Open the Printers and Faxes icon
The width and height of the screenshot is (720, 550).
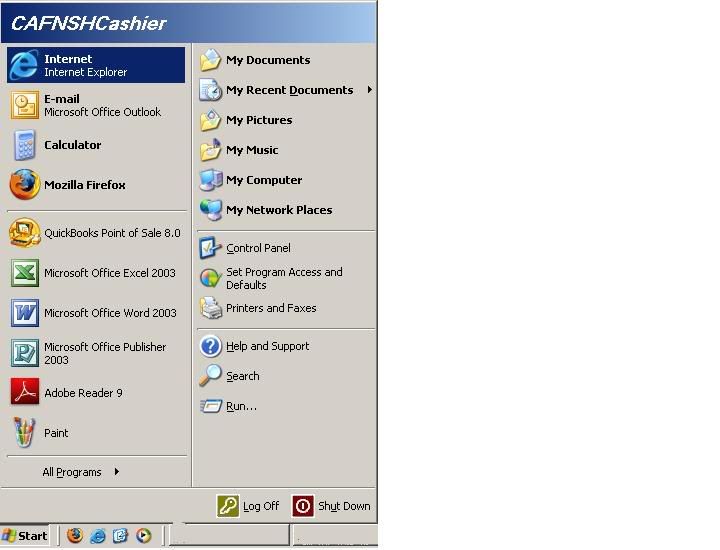click(211, 308)
